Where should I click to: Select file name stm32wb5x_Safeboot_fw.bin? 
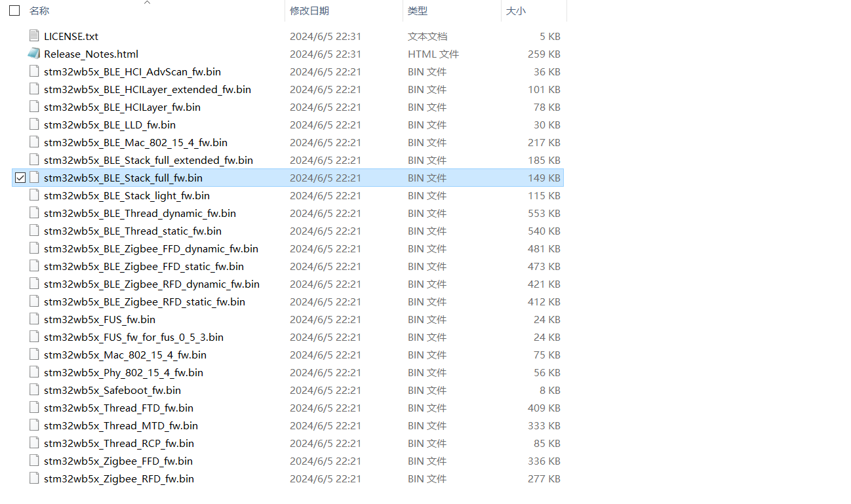point(112,391)
